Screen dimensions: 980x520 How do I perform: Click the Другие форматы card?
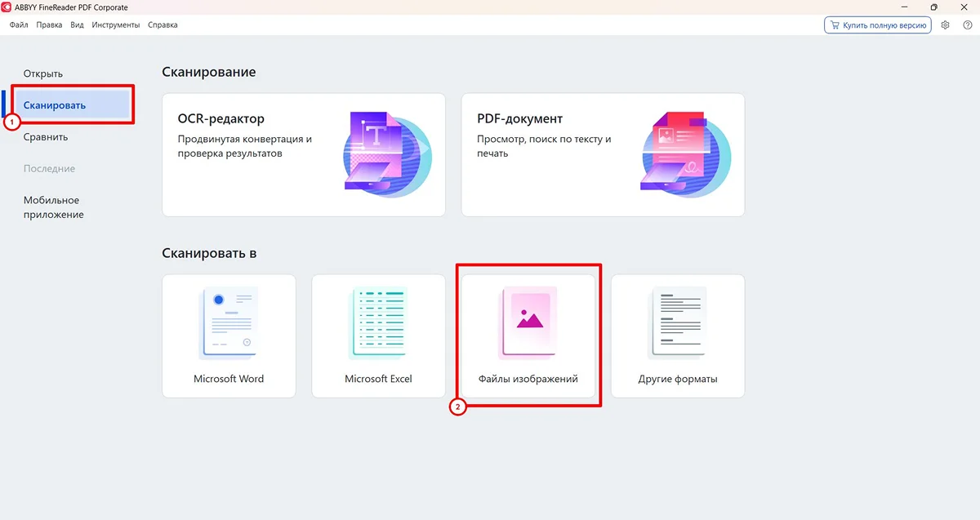click(677, 336)
